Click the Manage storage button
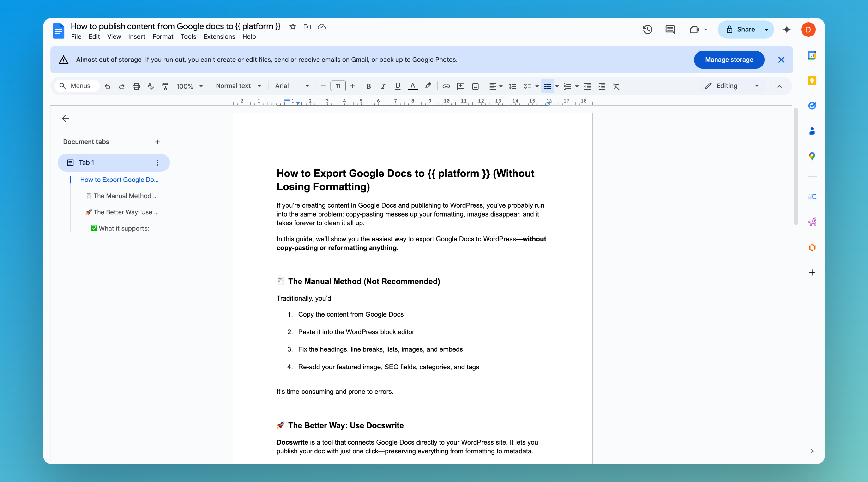868x482 pixels. 729,60
